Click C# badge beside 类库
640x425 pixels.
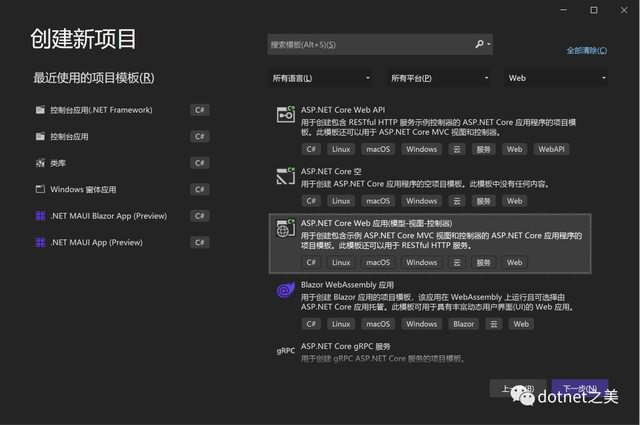pos(200,163)
